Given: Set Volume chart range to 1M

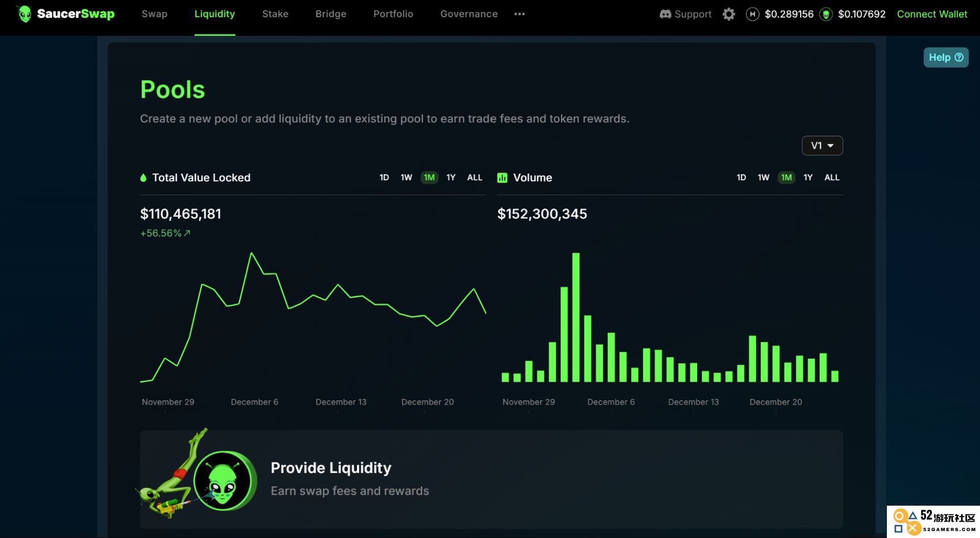Looking at the screenshot, I should pyautogui.click(x=786, y=177).
